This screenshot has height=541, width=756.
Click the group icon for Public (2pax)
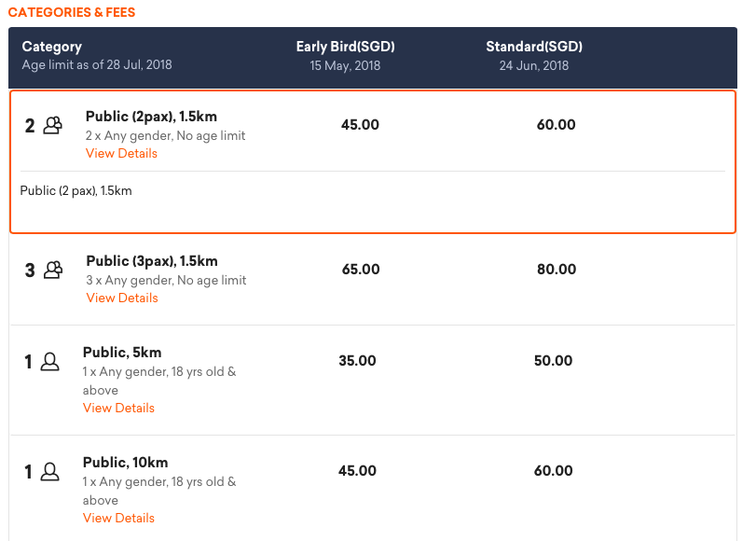point(53,125)
